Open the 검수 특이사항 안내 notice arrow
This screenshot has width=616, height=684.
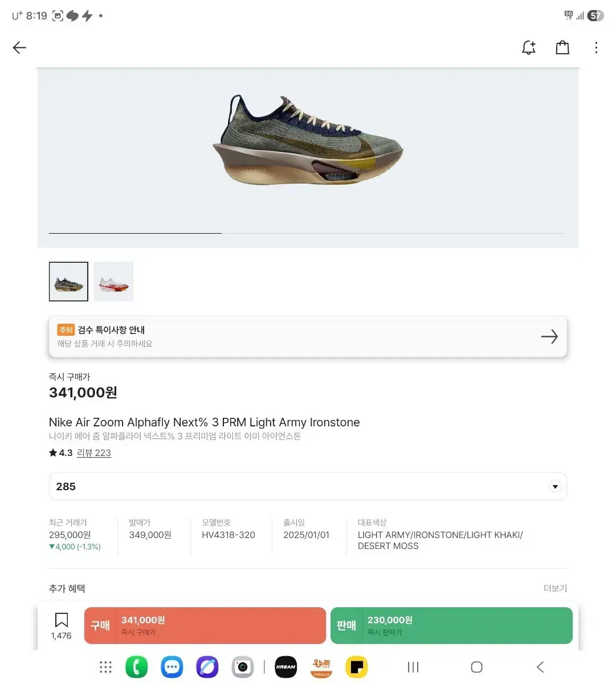pyautogui.click(x=549, y=337)
